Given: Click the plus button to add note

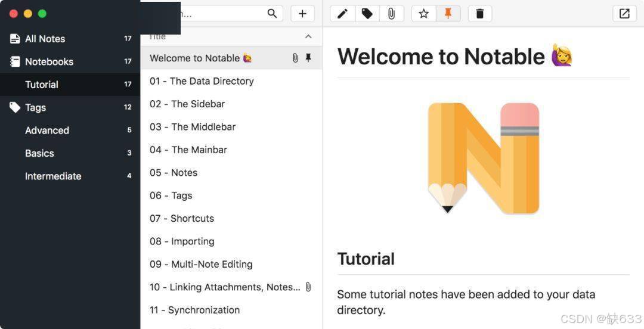Looking at the screenshot, I should pos(302,14).
